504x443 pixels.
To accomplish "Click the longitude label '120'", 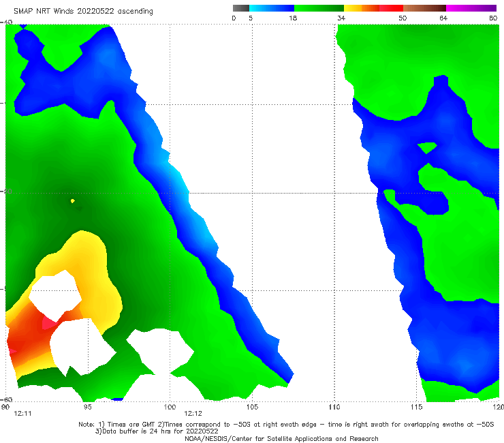I will pos(499,407).
